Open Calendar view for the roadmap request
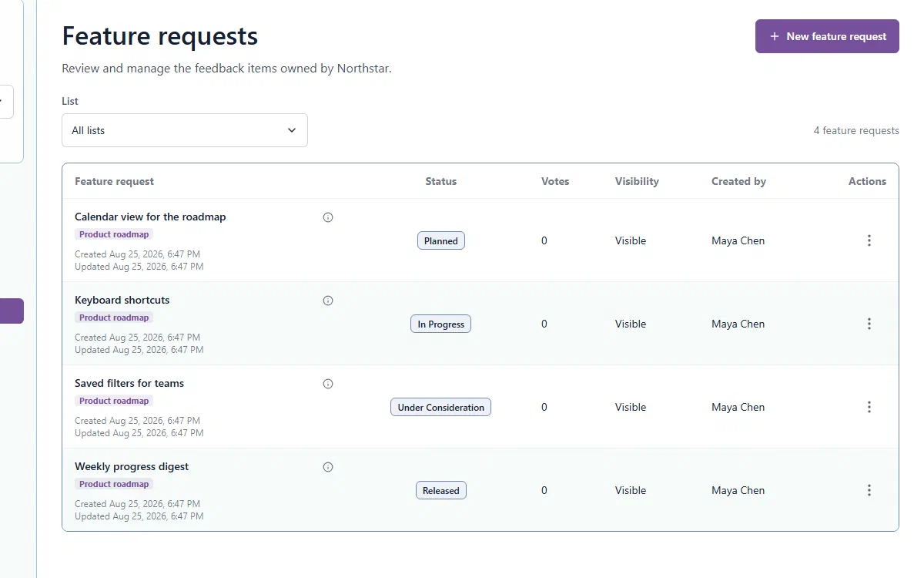Viewport: 924px width, 578px height. tap(150, 217)
